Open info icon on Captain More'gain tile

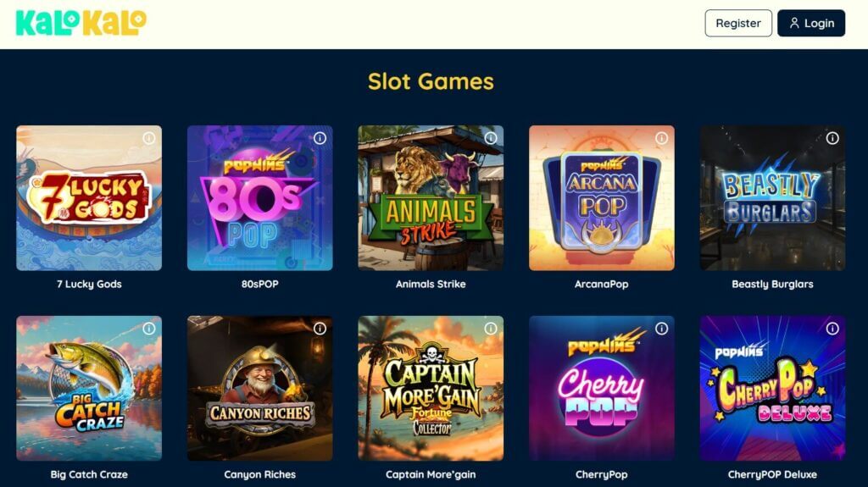click(x=491, y=329)
